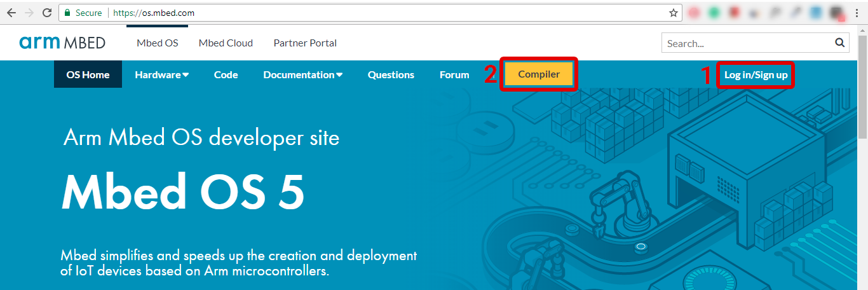Expand the Documentation dropdown menu
868x290 pixels.
[x=302, y=75]
